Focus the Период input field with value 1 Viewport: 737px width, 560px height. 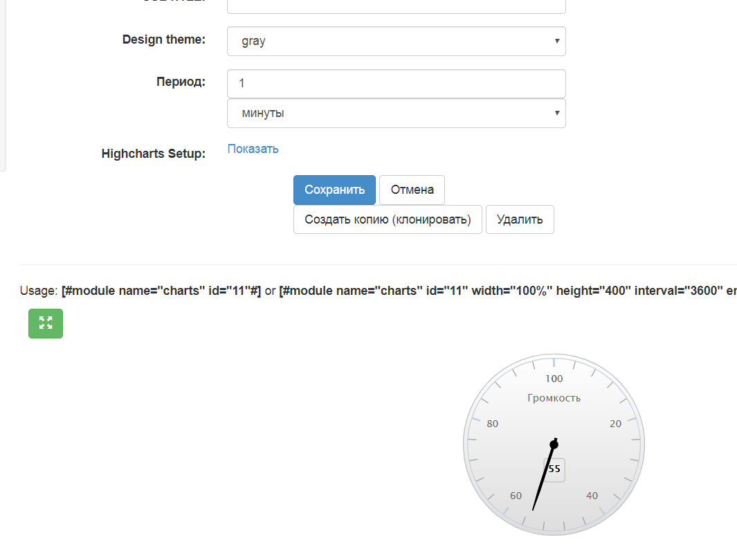point(397,84)
